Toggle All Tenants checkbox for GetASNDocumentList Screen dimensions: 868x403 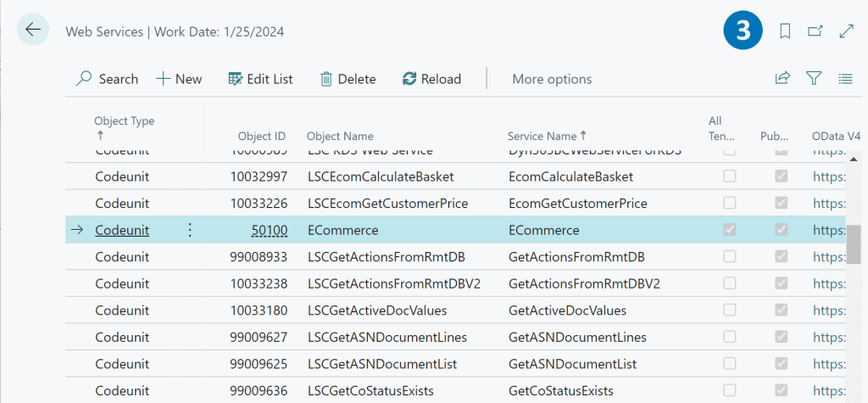click(x=729, y=363)
